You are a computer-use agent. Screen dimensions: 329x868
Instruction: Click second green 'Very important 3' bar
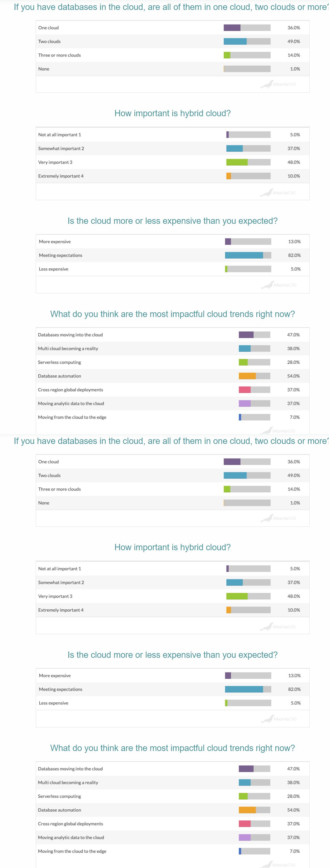[237, 596]
